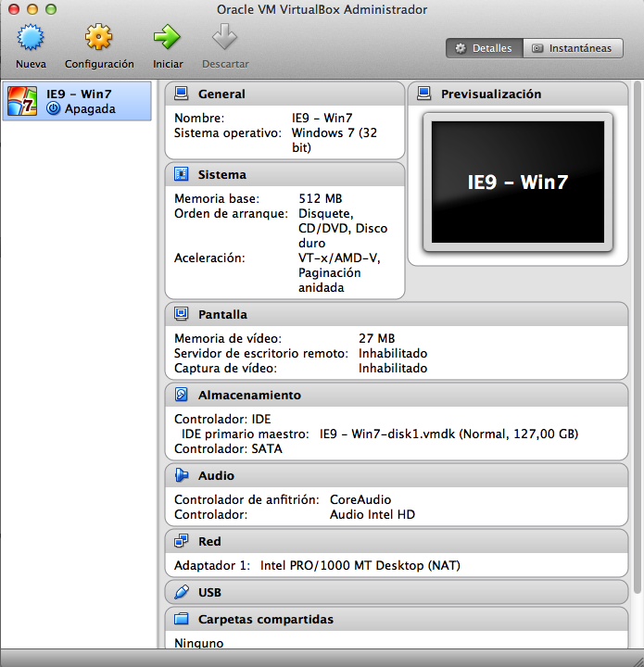
Task: Click the 27 MB video memory value
Action: pos(376,338)
